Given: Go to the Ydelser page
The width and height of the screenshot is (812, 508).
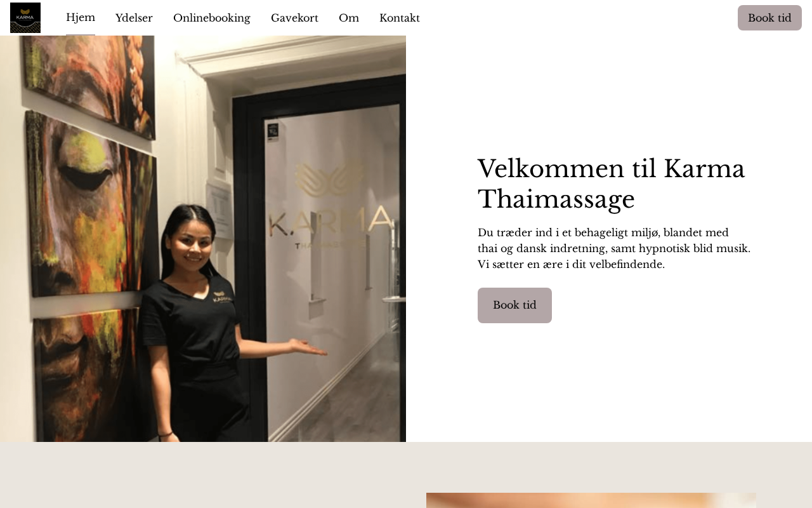Looking at the screenshot, I should (134, 18).
